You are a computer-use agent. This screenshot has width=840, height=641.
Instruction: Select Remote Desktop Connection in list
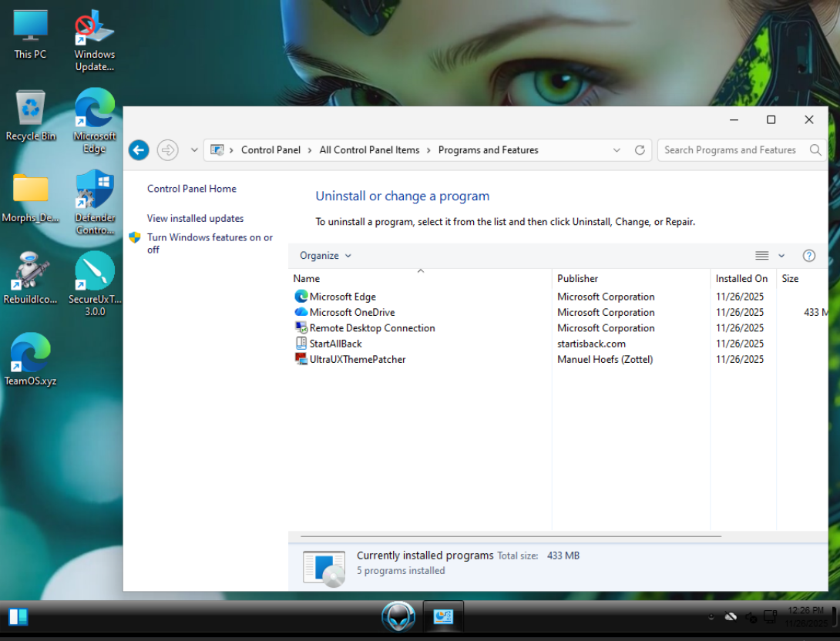(x=371, y=328)
